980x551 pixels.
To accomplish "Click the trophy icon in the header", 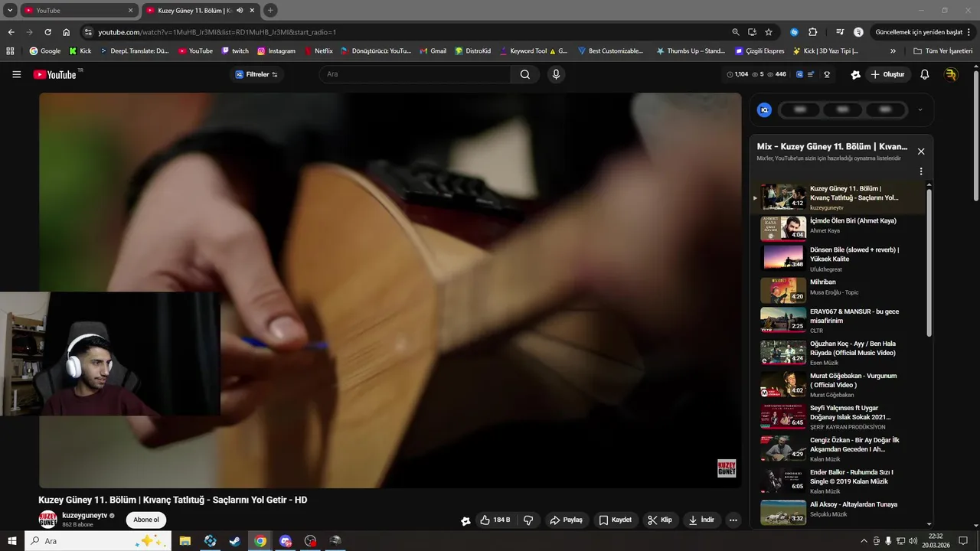I will click(827, 74).
